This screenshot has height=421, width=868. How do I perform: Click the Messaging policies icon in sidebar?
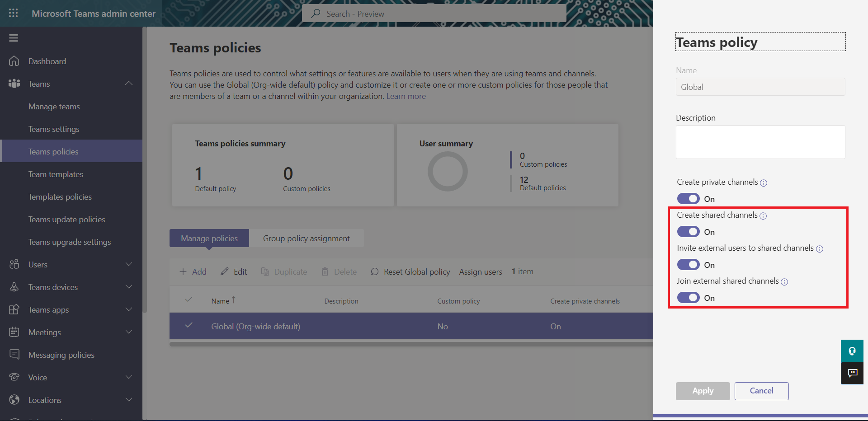coord(14,355)
